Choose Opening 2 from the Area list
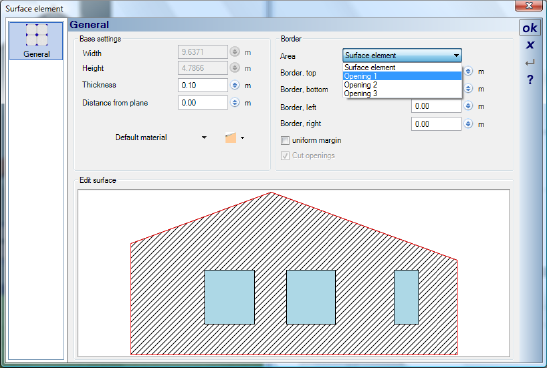Screen dimensions: 547x368 click(x=402, y=85)
